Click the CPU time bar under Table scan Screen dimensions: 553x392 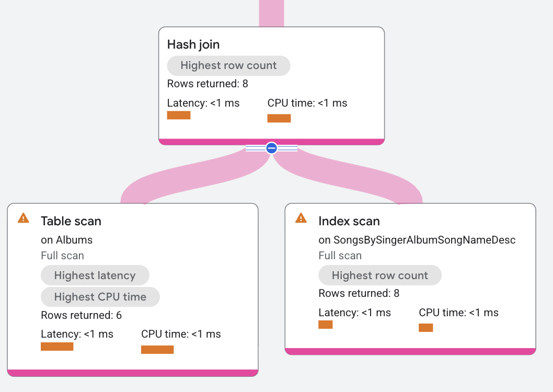point(157,349)
